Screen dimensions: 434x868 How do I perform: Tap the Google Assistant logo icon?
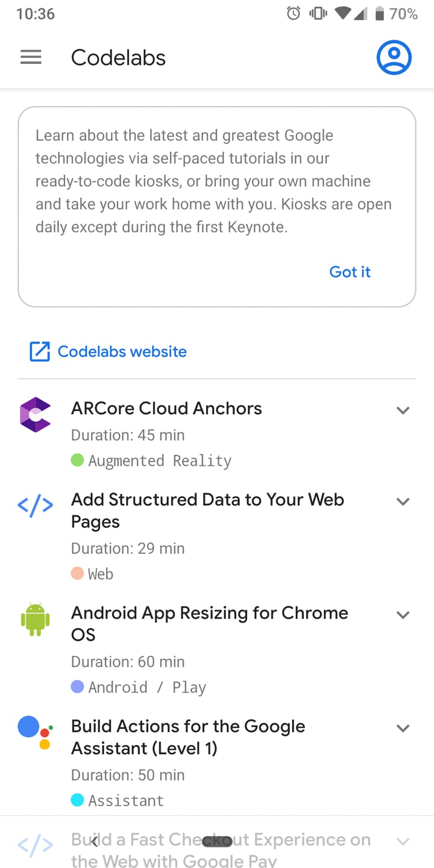click(36, 732)
